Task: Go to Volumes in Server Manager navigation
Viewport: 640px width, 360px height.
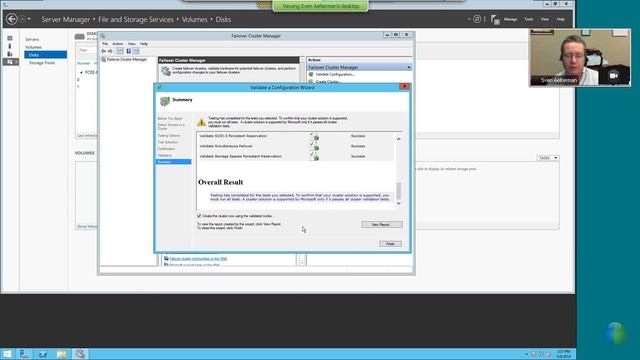Action: [x=33, y=47]
